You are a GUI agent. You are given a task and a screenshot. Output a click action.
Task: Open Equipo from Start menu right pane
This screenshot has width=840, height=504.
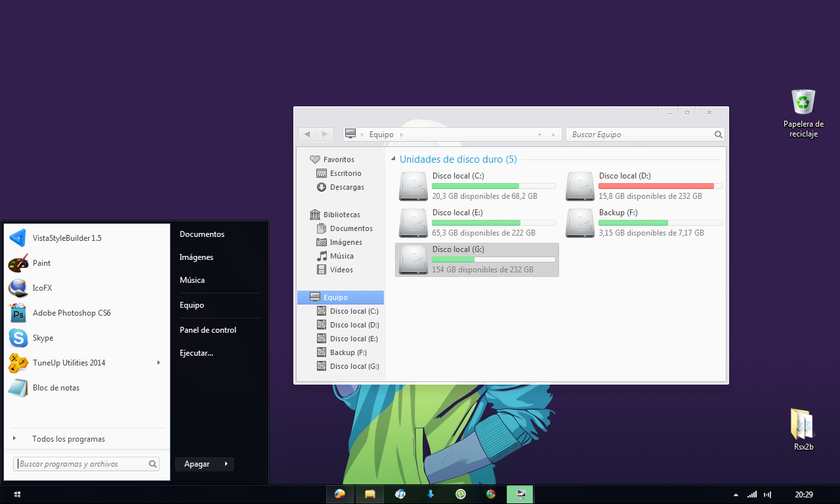point(192,305)
